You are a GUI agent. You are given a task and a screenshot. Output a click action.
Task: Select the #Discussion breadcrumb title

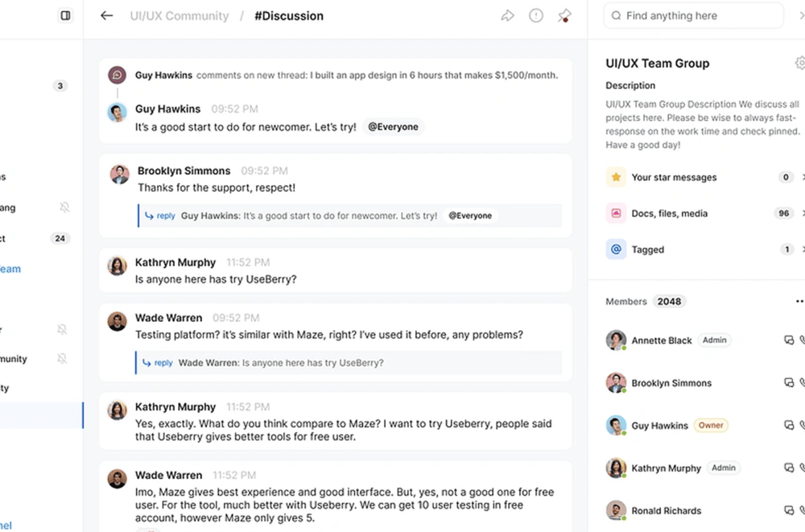point(289,16)
